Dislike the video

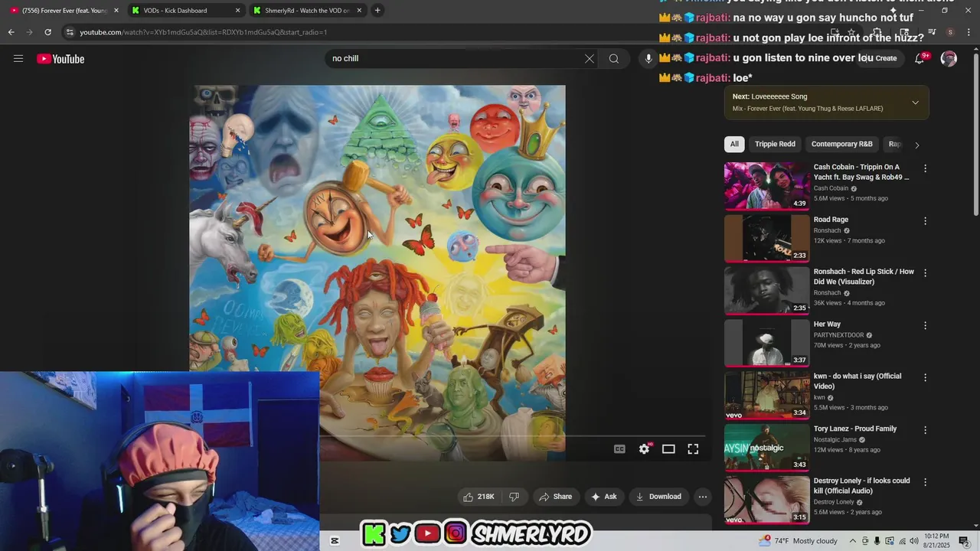(x=514, y=497)
